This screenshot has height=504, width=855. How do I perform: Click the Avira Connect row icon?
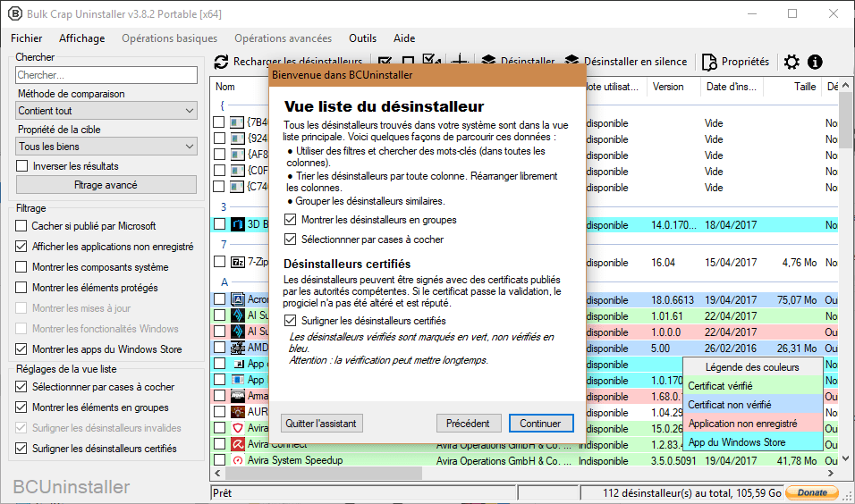point(238,445)
